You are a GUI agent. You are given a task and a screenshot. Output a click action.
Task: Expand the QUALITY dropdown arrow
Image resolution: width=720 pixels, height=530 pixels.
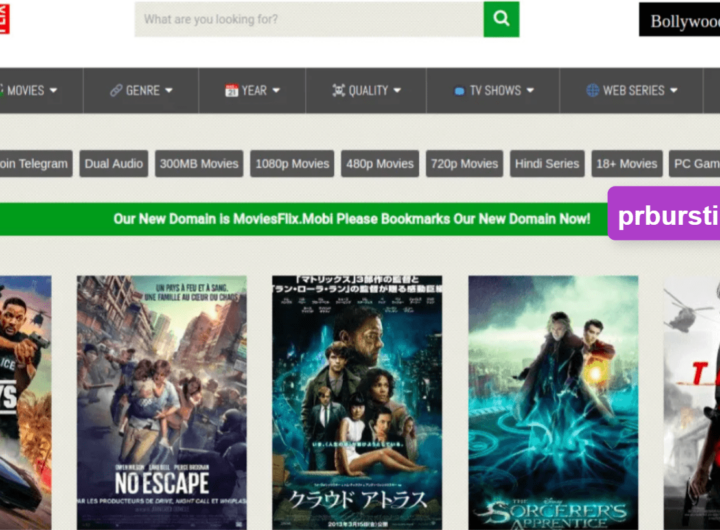tap(397, 90)
